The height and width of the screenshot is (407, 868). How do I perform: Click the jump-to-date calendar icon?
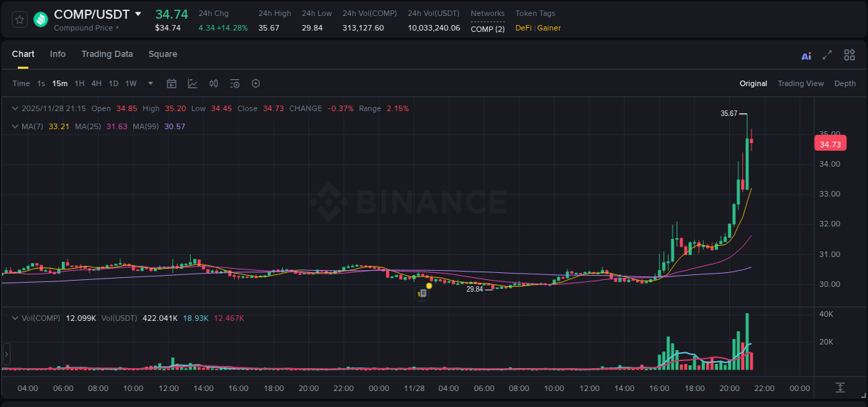point(172,83)
